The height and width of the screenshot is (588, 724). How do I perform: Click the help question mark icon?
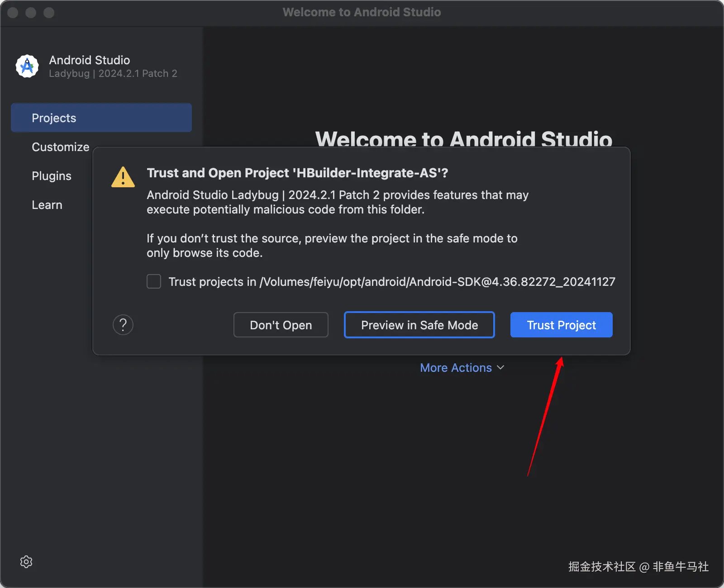(123, 325)
